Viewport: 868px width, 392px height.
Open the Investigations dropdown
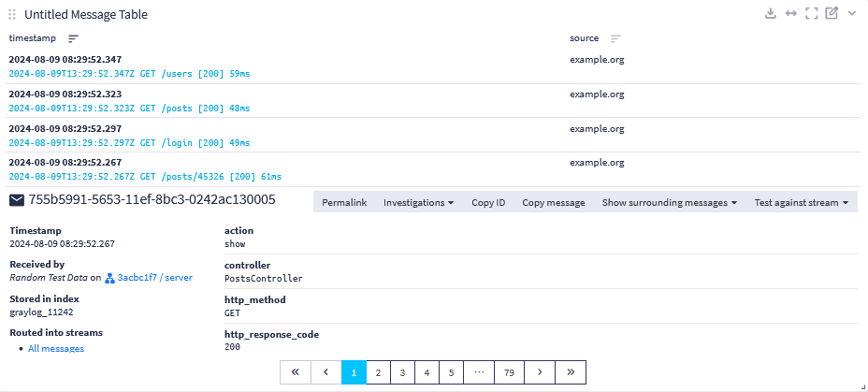[x=418, y=202]
